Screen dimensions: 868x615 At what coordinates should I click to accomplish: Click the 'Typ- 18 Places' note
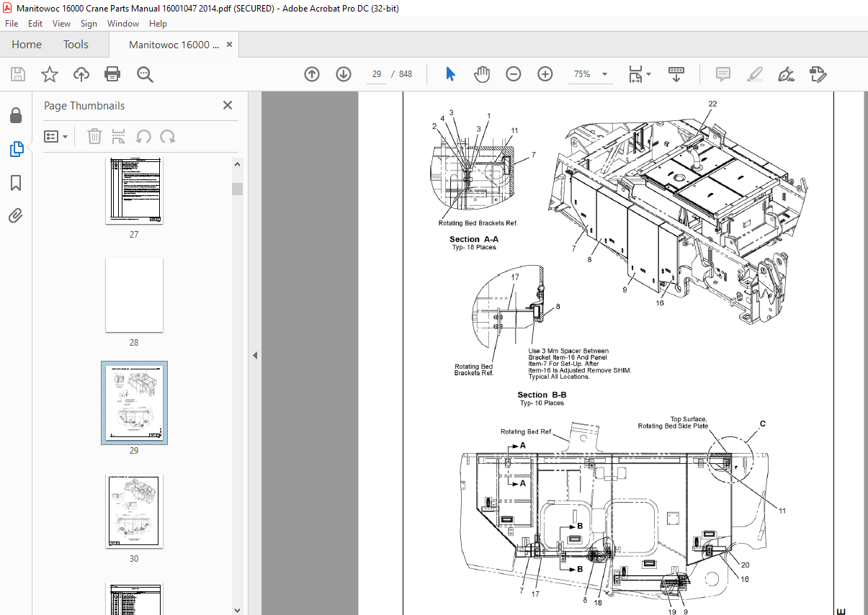(474, 248)
